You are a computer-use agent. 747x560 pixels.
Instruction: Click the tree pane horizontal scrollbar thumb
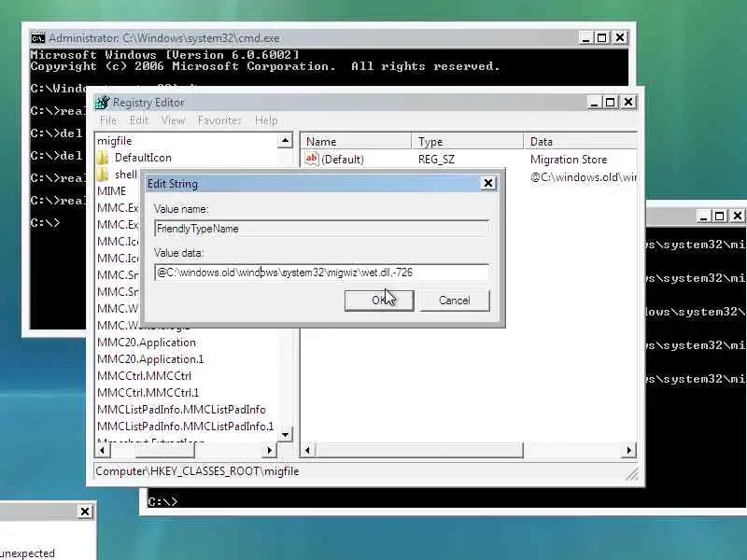[x=164, y=450]
